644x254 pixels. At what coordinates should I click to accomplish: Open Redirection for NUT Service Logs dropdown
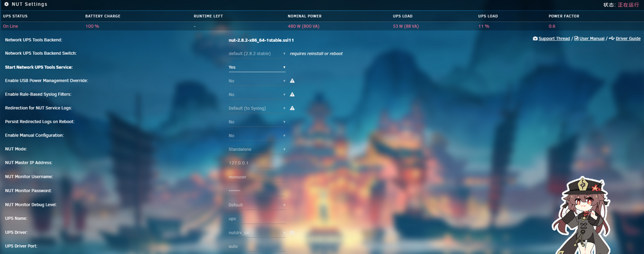tap(257, 108)
